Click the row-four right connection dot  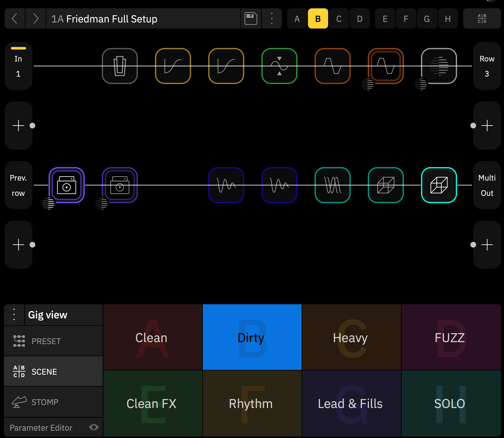tap(473, 245)
